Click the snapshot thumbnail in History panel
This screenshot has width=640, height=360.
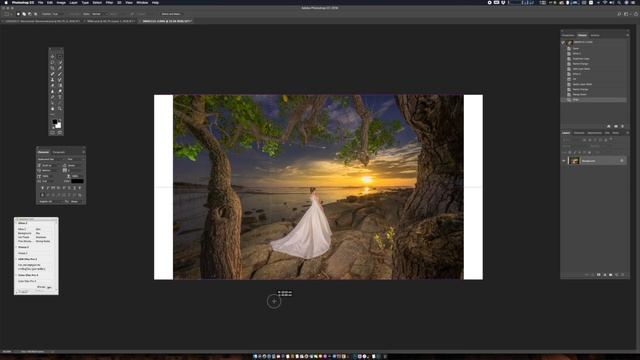(570, 42)
